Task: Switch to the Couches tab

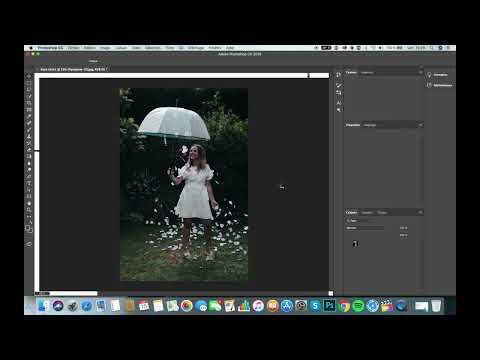Action: click(367, 212)
